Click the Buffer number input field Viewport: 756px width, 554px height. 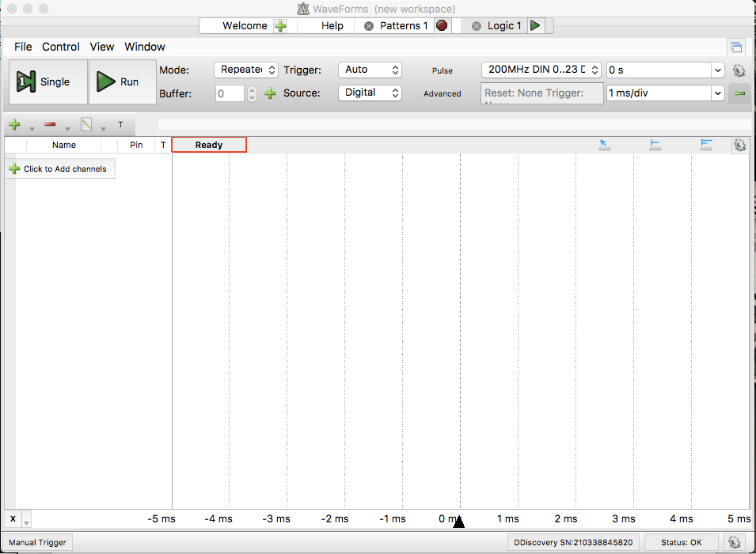pos(230,93)
